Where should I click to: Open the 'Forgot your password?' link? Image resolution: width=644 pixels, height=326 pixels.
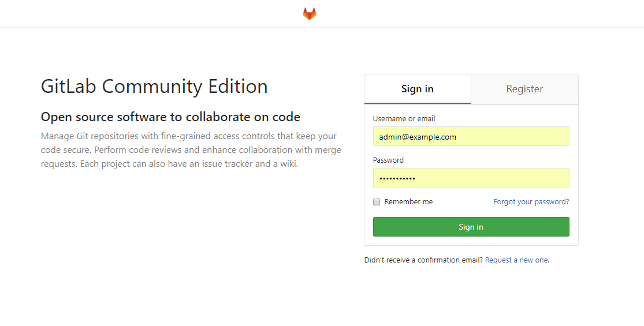pos(531,202)
